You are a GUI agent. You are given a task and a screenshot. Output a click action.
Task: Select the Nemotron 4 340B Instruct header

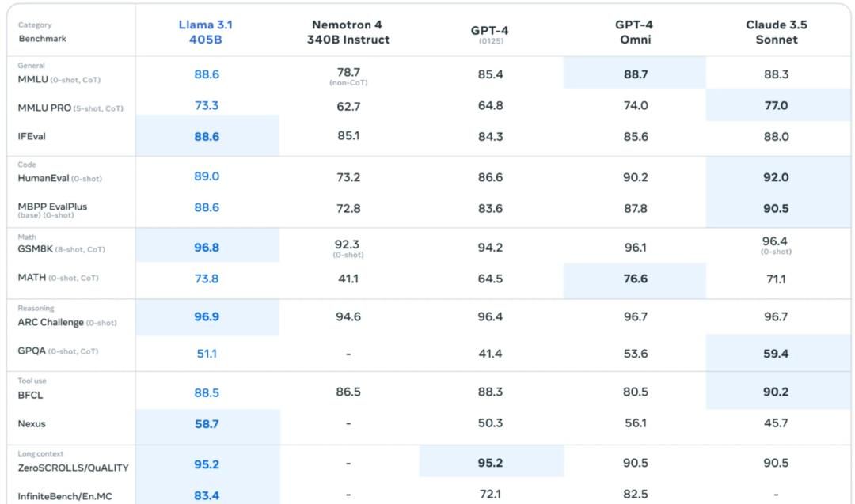pos(348,32)
